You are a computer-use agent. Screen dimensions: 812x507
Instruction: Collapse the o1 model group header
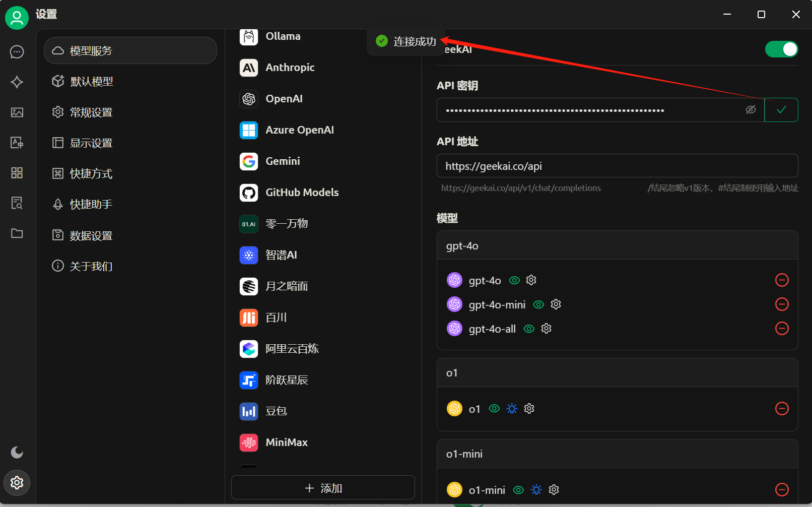pyautogui.click(x=617, y=373)
